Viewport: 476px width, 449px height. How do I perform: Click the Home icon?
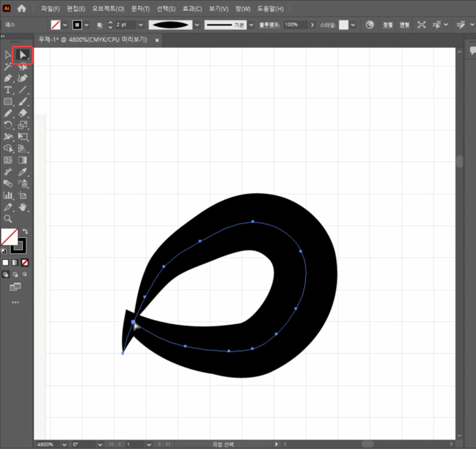21,9
